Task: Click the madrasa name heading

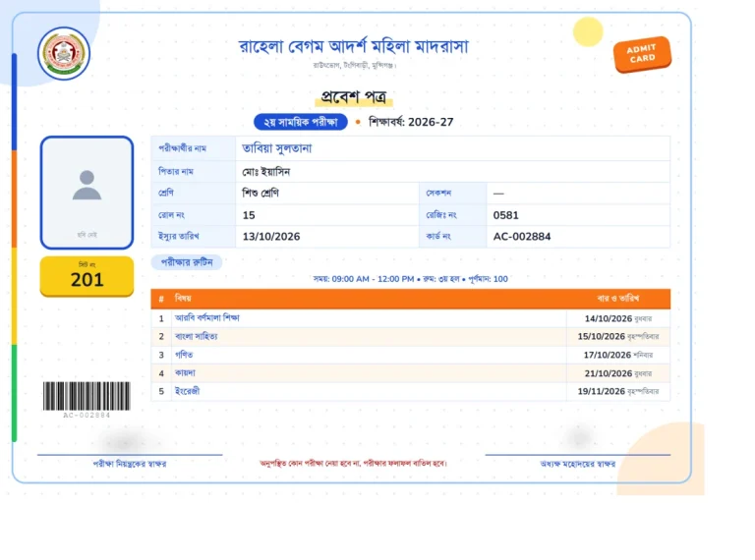Action: tap(353, 47)
